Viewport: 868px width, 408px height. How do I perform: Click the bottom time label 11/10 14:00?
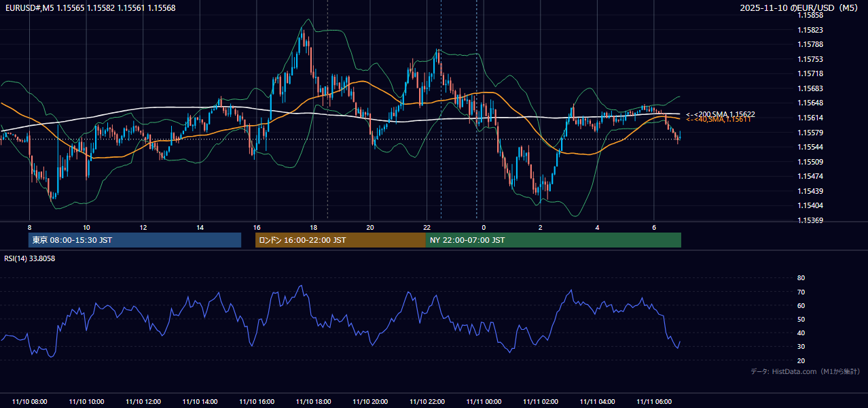tap(200, 402)
